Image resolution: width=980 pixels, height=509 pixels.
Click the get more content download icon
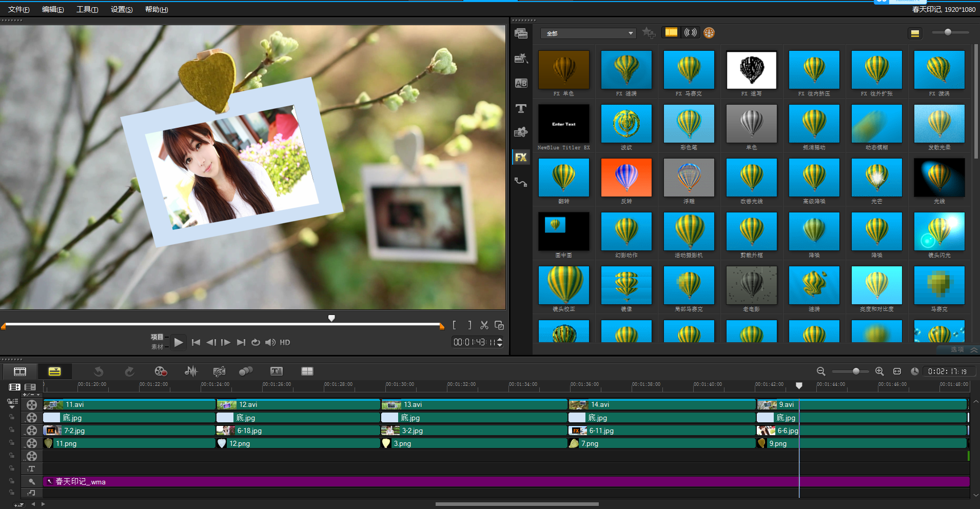point(709,33)
